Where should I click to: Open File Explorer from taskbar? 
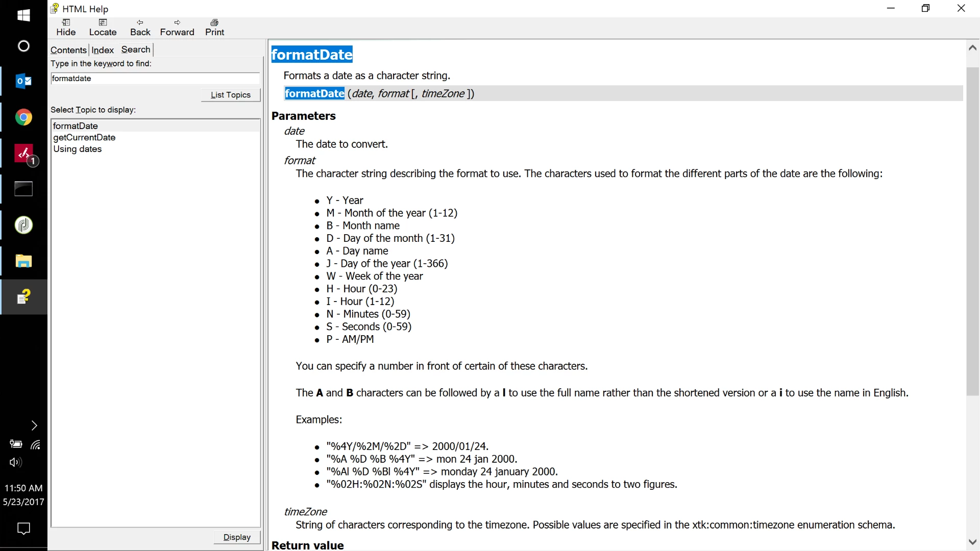(23, 261)
